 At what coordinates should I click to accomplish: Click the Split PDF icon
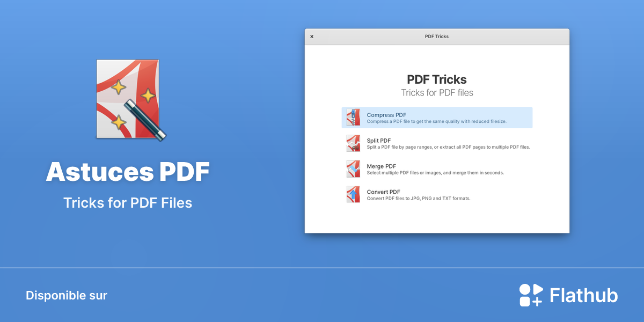(353, 143)
